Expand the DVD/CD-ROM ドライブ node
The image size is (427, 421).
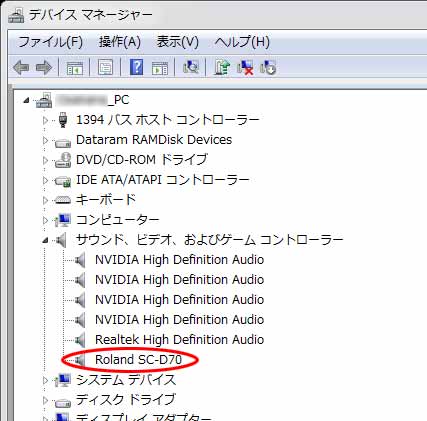(45, 160)
